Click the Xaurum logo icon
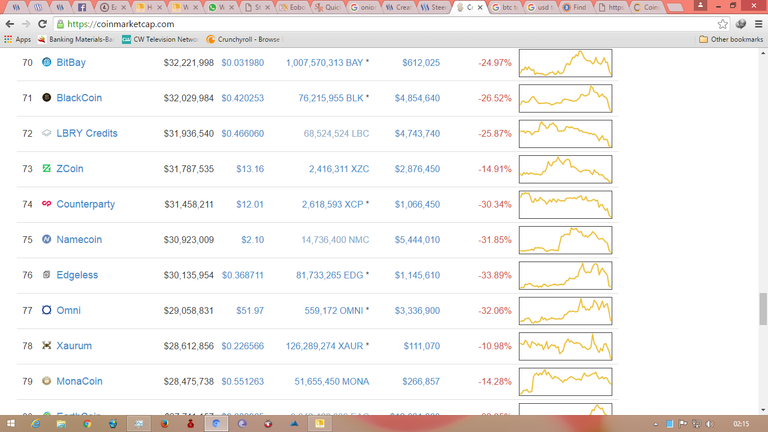Viewport: 768px width, 432px height. click(x=47, y=345)
